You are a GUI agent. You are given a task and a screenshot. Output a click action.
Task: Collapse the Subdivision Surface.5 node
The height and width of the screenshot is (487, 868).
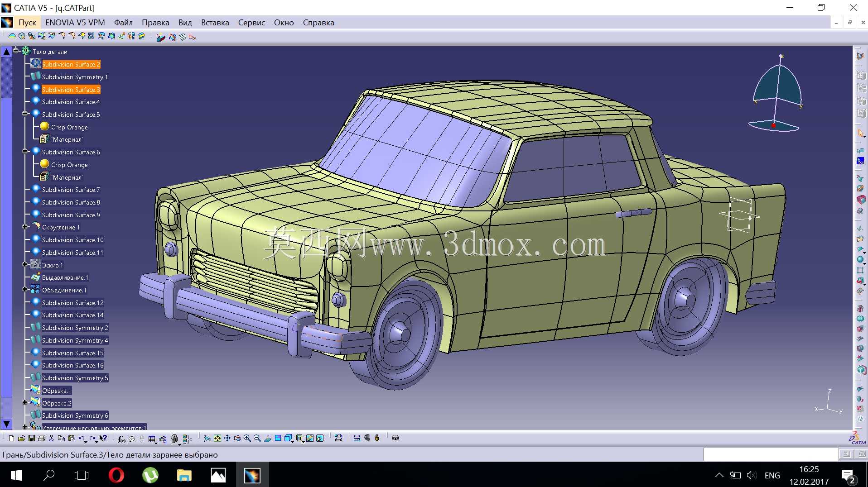pyautogui.click(x=25, y=114)
